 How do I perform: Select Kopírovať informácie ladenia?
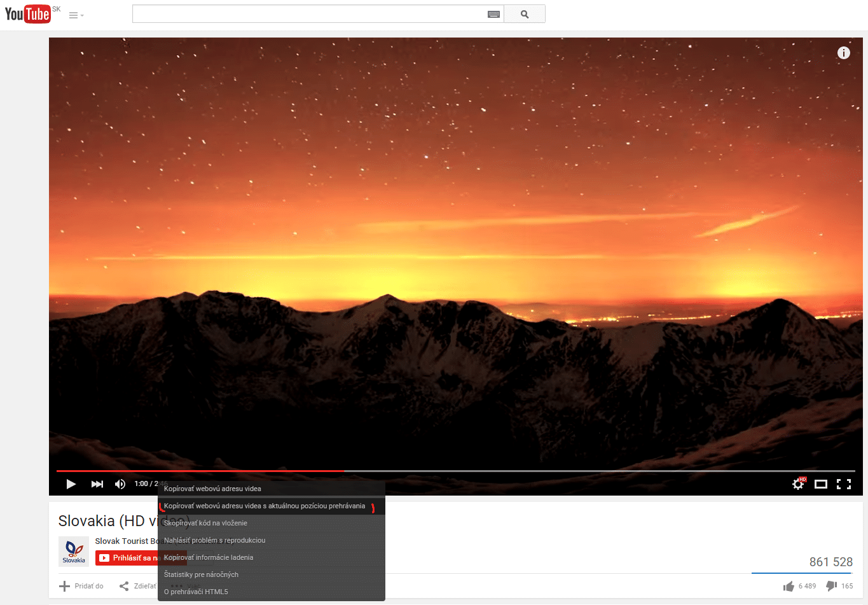pos(272,557)
